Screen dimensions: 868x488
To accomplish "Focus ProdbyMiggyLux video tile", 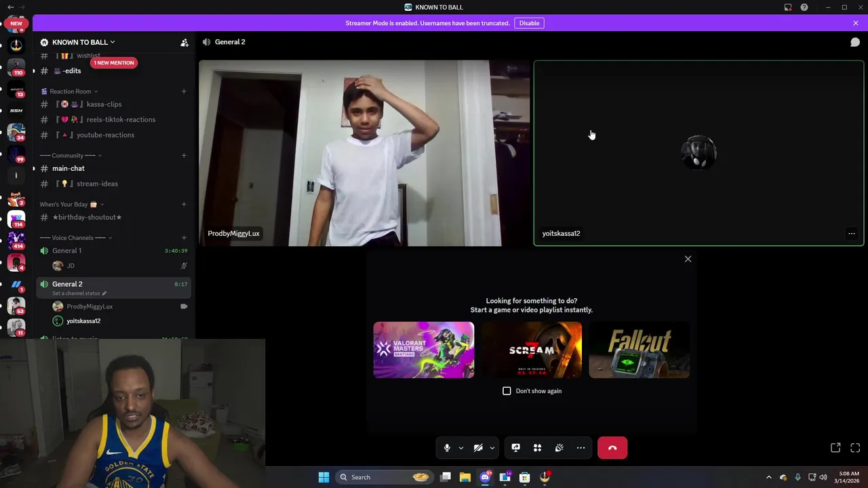I will pyautogui.click(x=364, y=153).
